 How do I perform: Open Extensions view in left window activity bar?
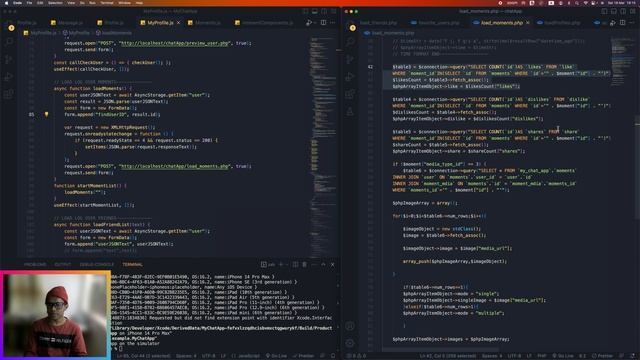tap(9, 95)
